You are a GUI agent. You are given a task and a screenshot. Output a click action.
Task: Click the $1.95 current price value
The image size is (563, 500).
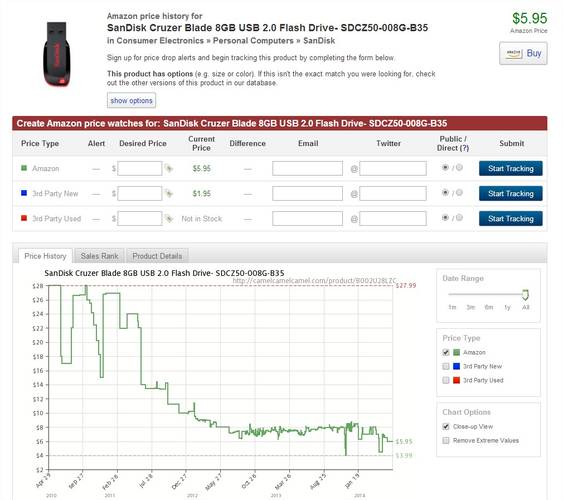click(201, 193)
